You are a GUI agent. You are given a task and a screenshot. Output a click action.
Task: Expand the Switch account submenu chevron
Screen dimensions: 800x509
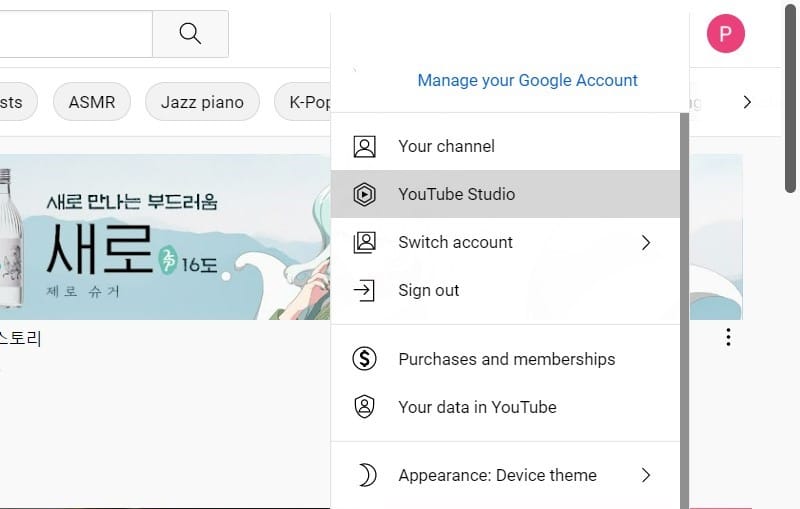(646, 242)
